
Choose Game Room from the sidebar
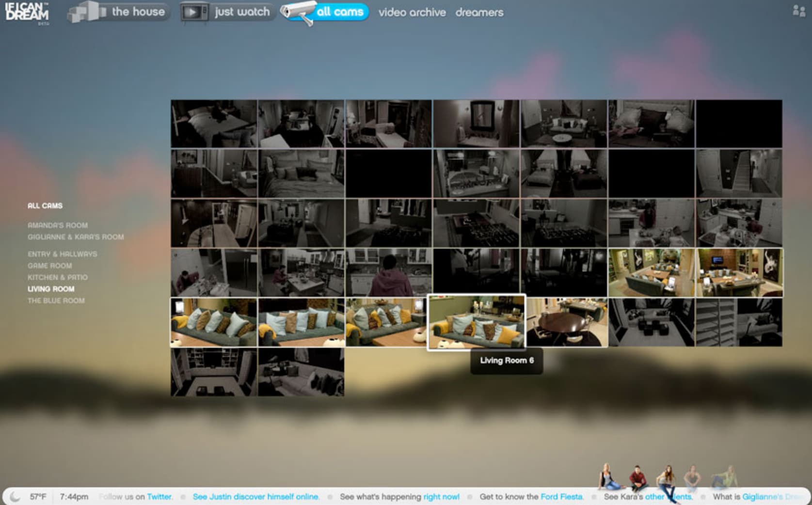(x=49, y=266)
